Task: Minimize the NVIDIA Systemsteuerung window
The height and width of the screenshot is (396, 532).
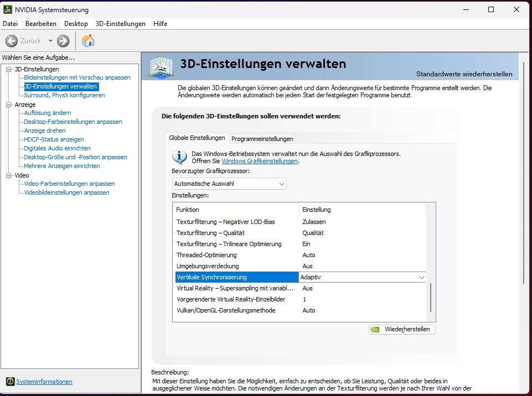Action: tap(466, 9)
